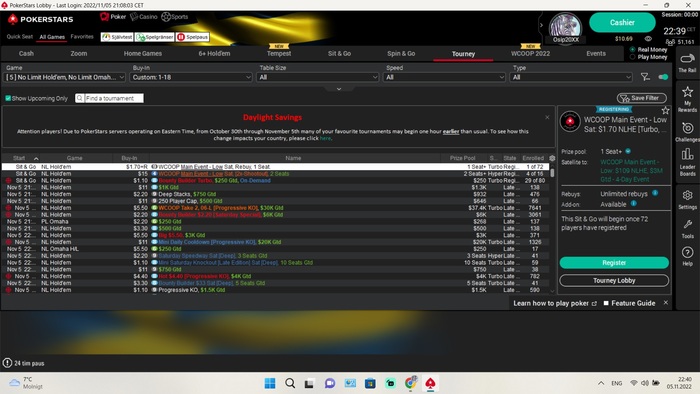Open Microsoft Store from taskbar
700x394 pixels.
point(370,383)
